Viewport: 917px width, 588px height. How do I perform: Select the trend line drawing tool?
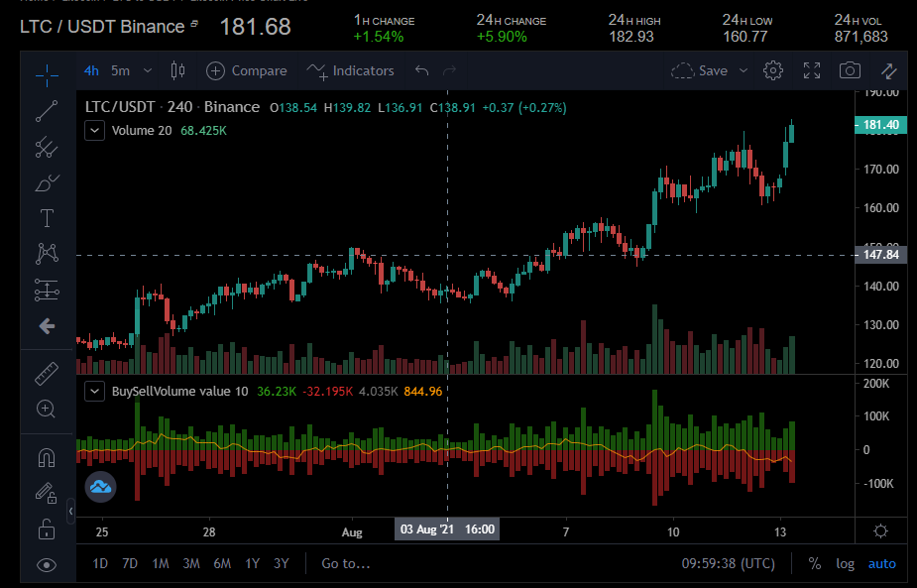click(47, 111)
